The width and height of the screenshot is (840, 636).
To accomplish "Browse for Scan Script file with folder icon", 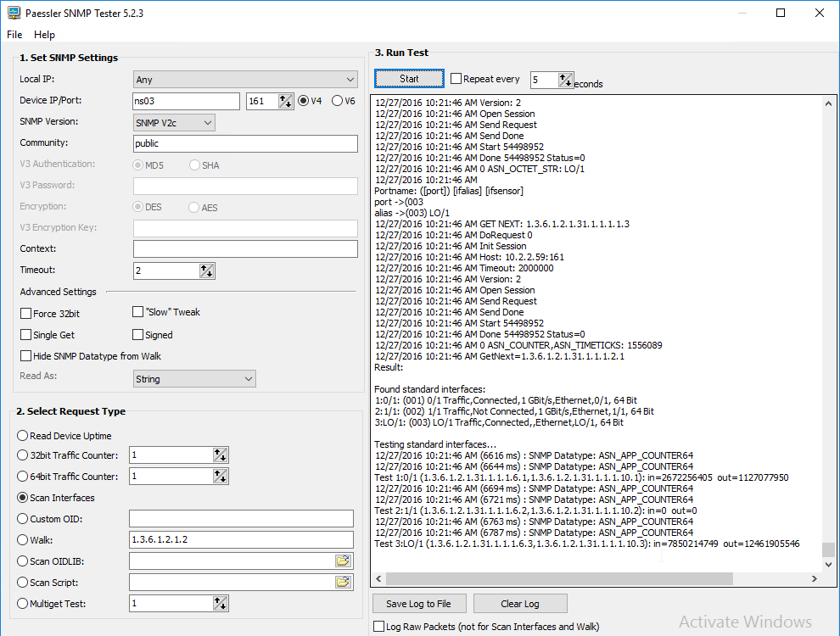I will pyautogui.click(x=343, y=582).
